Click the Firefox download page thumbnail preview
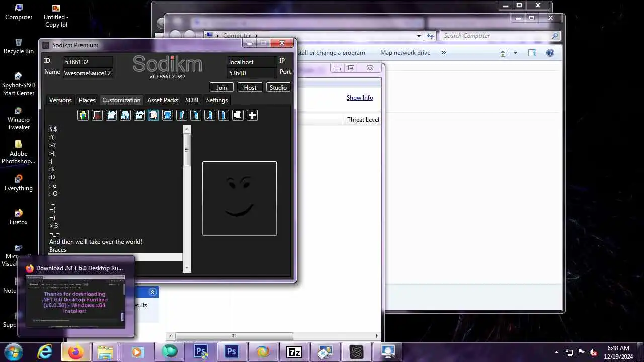This screenshot has height=362, width=644. (x=75, y=302)
